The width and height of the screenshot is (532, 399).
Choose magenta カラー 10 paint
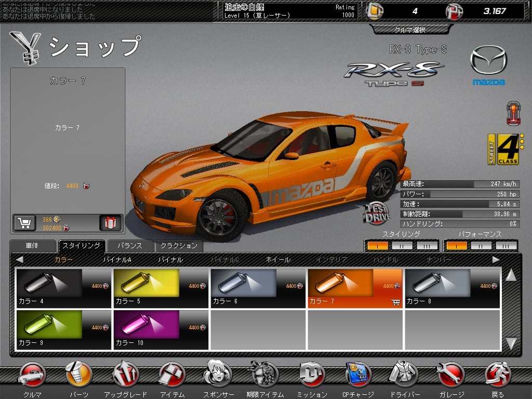click(x=161, y=330)
